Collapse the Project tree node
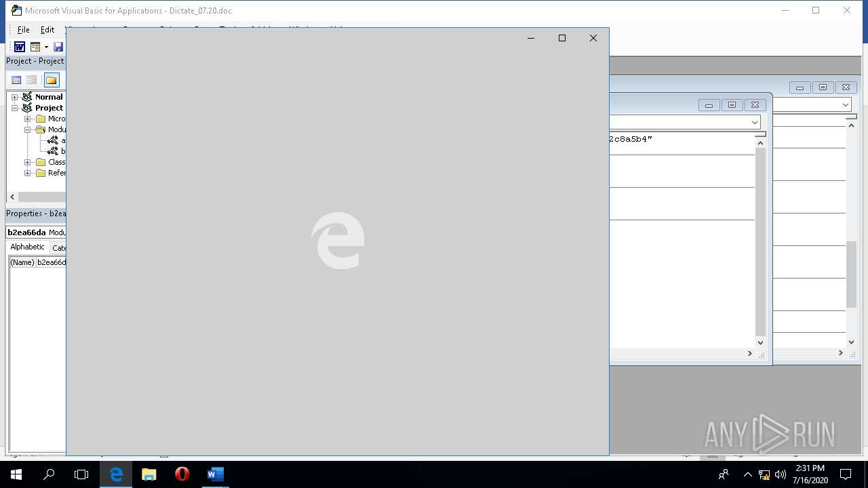 coord(14,108)
